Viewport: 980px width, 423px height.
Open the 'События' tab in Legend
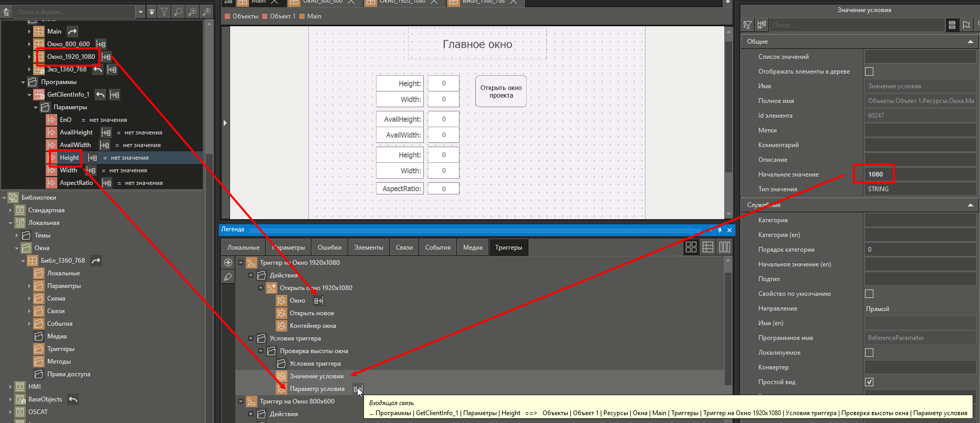(437, 247)
